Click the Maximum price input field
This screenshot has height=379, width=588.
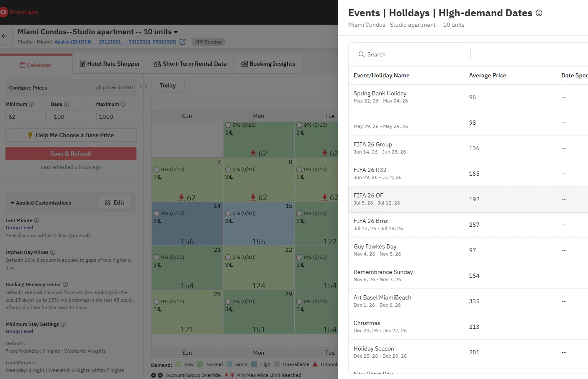click(116, 117)
